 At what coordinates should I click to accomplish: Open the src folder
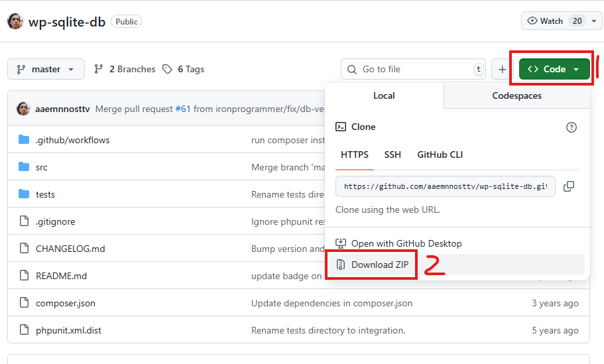click(41, 167)
